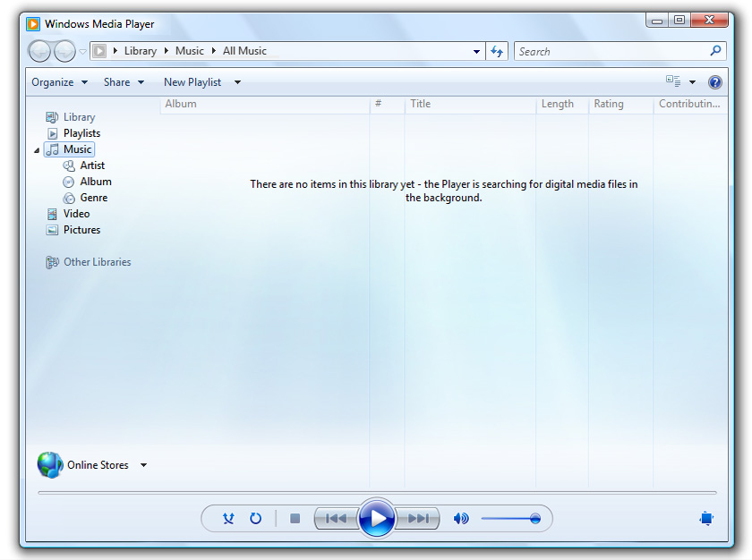The height and width of the screenshot is (560, 752).
Task: Click the New Playlist button
Action: coord(192,82)
